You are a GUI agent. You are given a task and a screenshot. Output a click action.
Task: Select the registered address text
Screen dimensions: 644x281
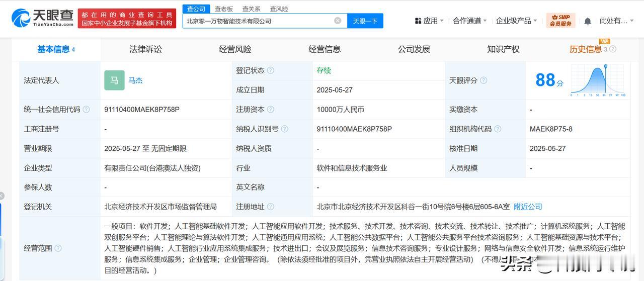point(413,207)
